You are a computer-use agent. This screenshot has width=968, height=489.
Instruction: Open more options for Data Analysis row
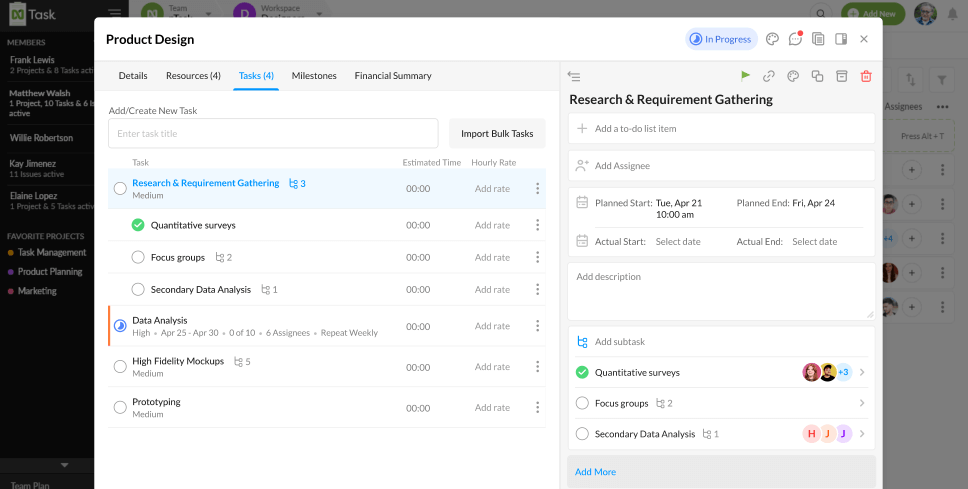[x=538, y=325]
